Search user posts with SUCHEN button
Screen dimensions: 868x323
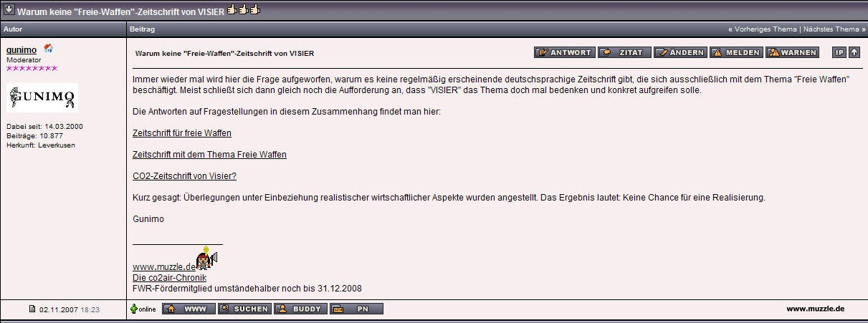pyautogui.click(x=244, y=309)
